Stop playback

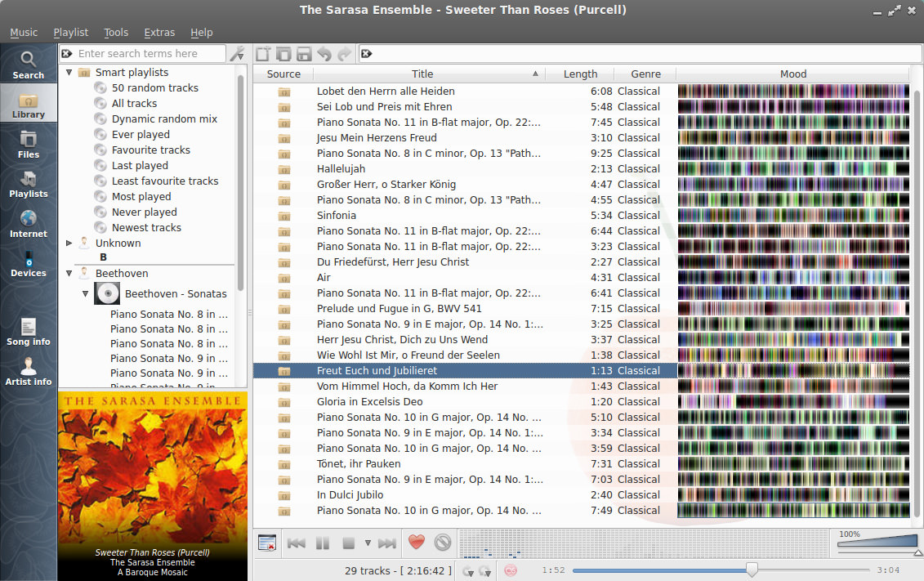[x=348, y=543]
